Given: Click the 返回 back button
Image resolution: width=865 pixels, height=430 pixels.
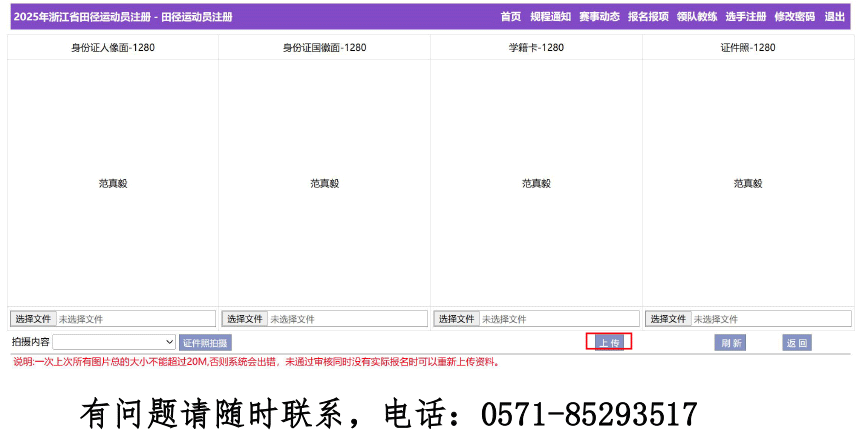Looking at the screenshot, I should click(x=796, y=343).
